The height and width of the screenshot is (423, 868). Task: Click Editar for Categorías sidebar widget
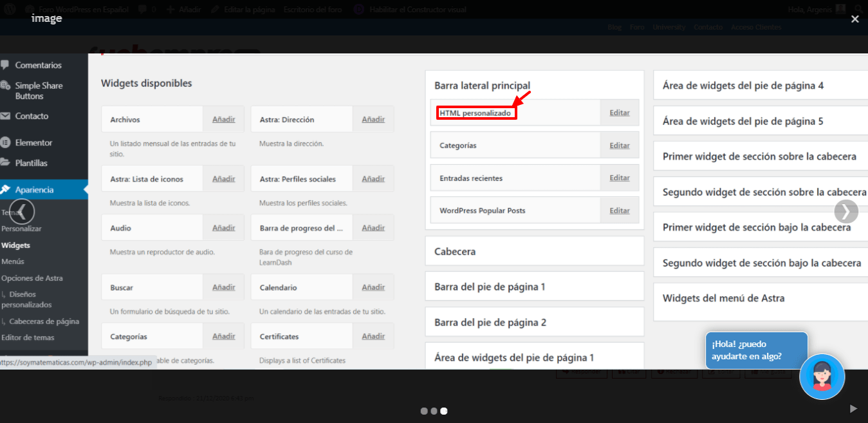click(620, 146)
